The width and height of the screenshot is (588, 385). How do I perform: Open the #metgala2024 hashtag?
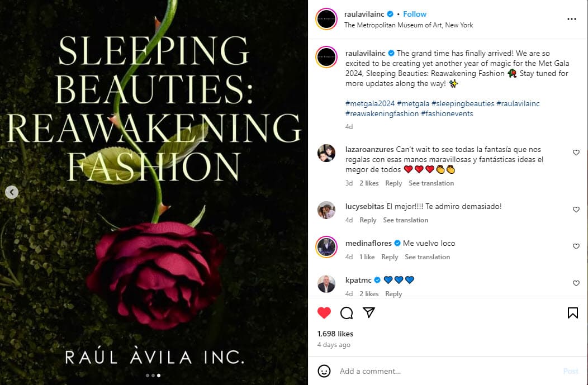pos(369,103)
